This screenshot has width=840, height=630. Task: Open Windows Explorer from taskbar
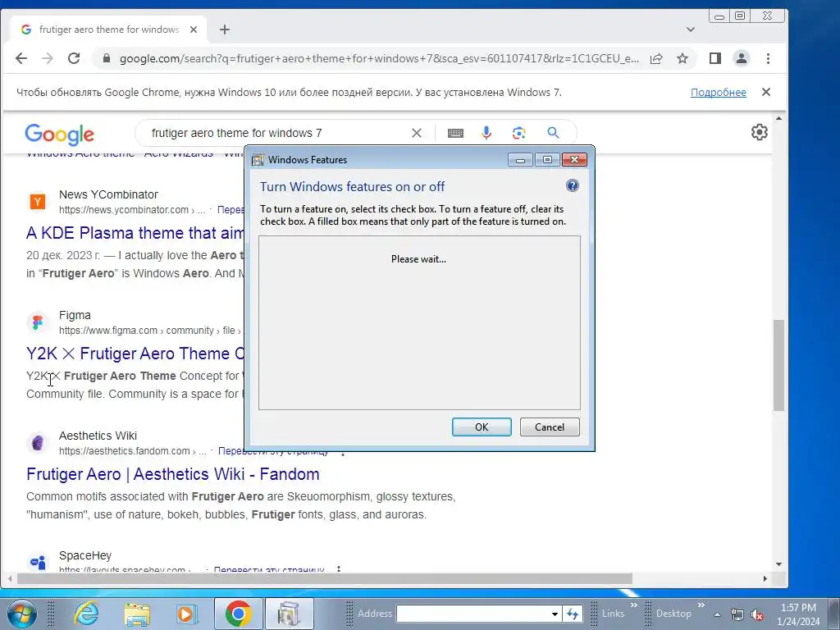[137, 614]
